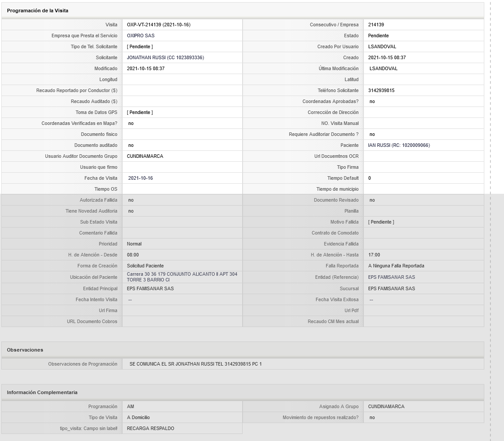The image size is (504, 441).
Task: Click Programación de la Visita section header
Action: (38, 11)
